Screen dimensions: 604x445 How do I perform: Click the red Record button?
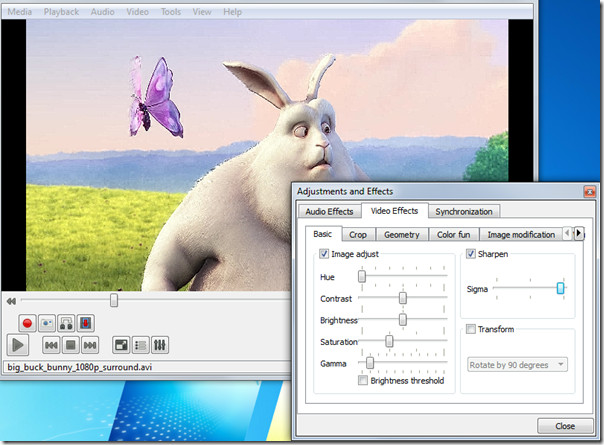[27, 323]
